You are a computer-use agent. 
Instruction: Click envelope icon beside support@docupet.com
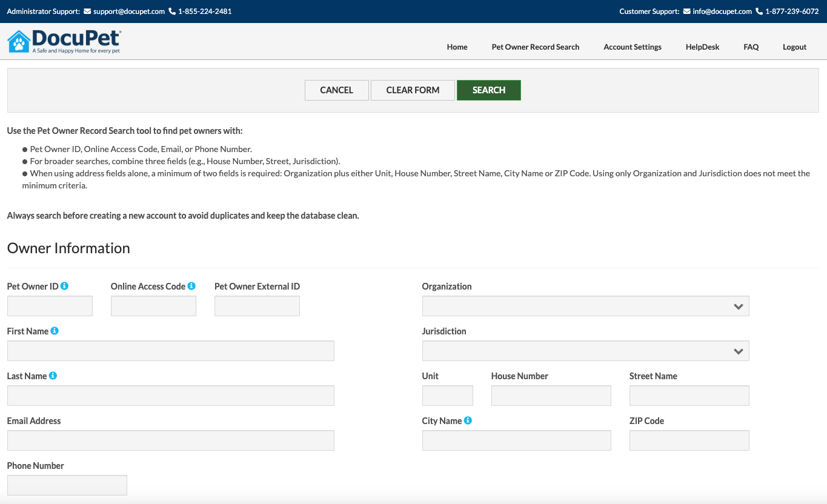click(87, 12)
